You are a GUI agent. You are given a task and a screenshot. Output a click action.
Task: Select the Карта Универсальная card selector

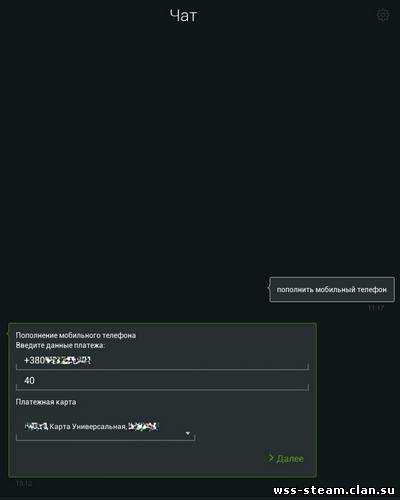click(x=105, y=427)
